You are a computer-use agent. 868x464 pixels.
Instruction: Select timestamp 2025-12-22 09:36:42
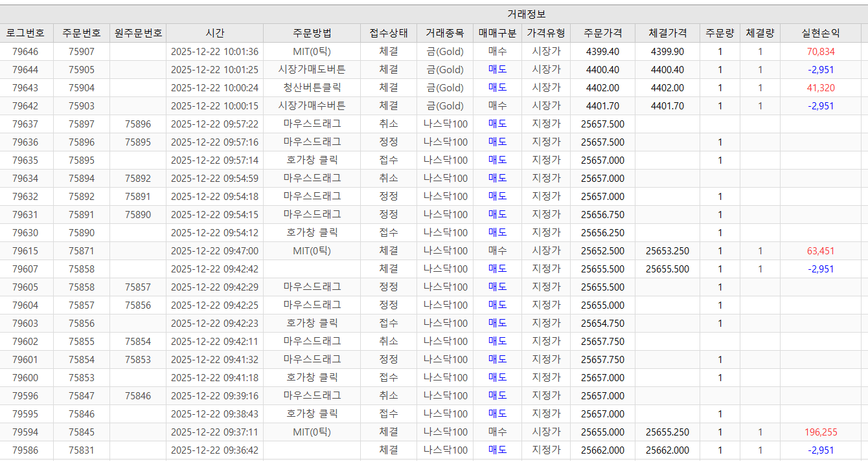pos(214,450)
